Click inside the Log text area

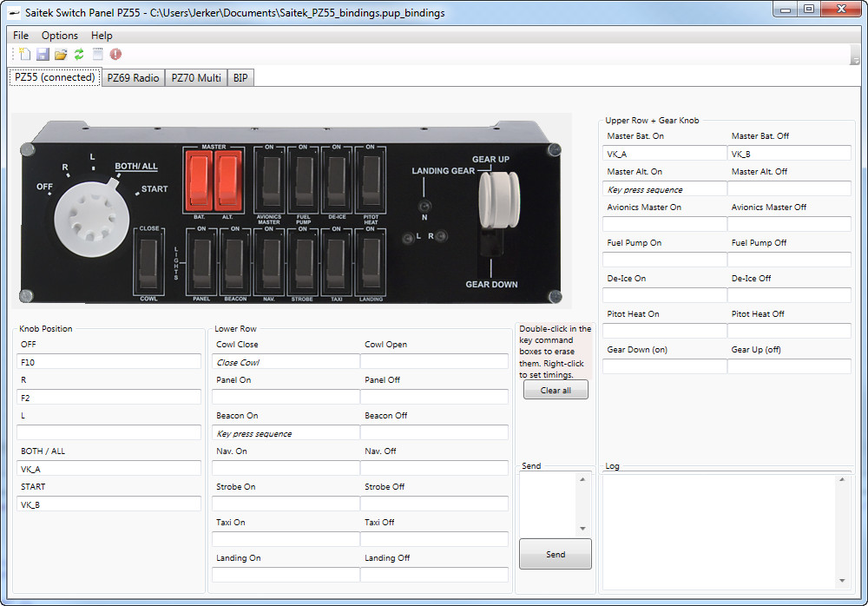tap(720, 532)
